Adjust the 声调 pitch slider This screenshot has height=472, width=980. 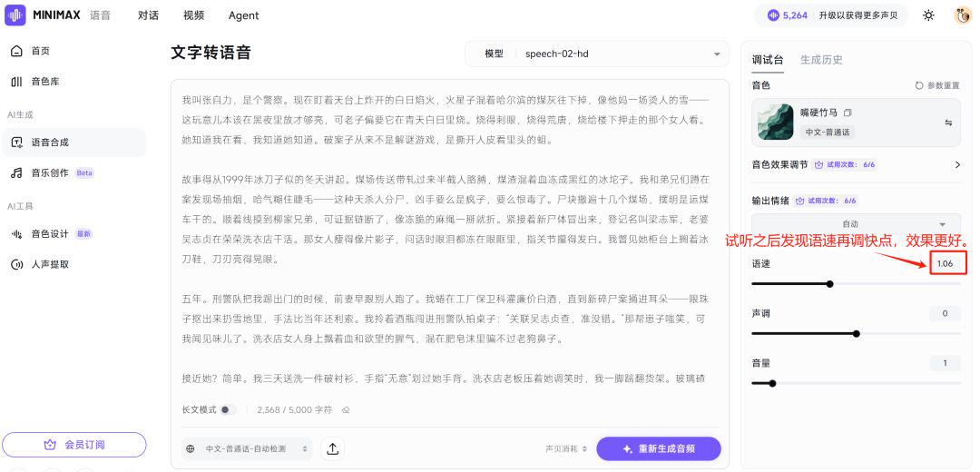[x=857, y=334]
